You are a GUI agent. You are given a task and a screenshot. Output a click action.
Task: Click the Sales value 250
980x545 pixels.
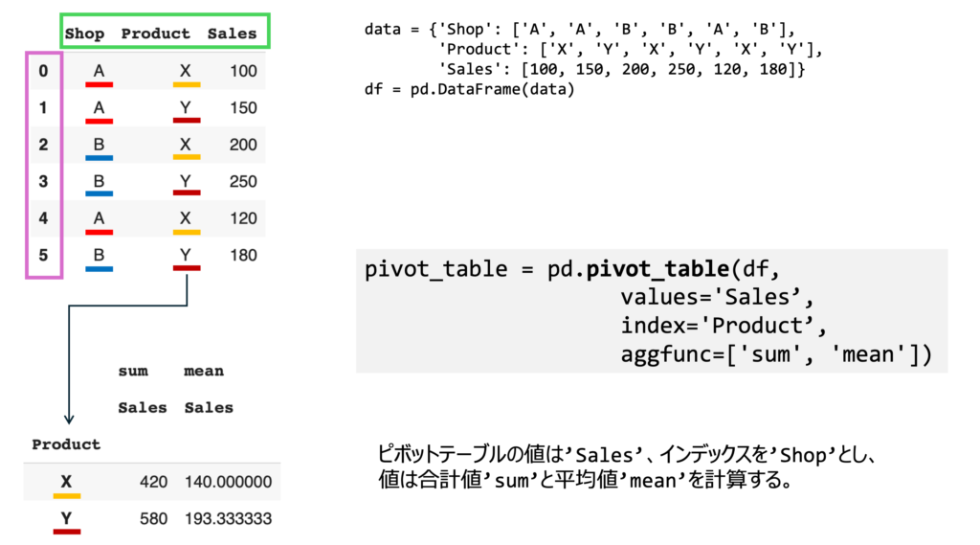tap(243, 181)
